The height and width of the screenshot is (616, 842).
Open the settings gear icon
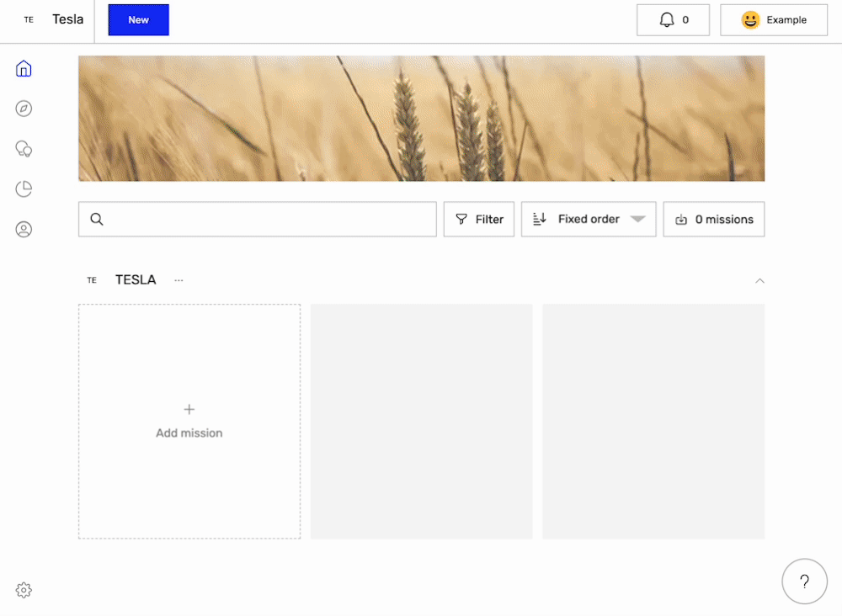pyautogui.click(x=24, y=590)
